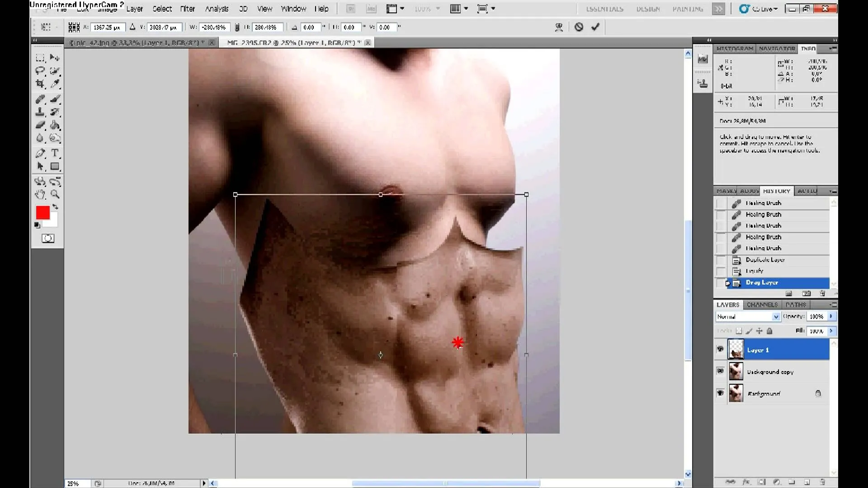This screenshot has width=868, height=488.
Task: Select the 3D Orbit camera tool
Action: click(55, 182)
